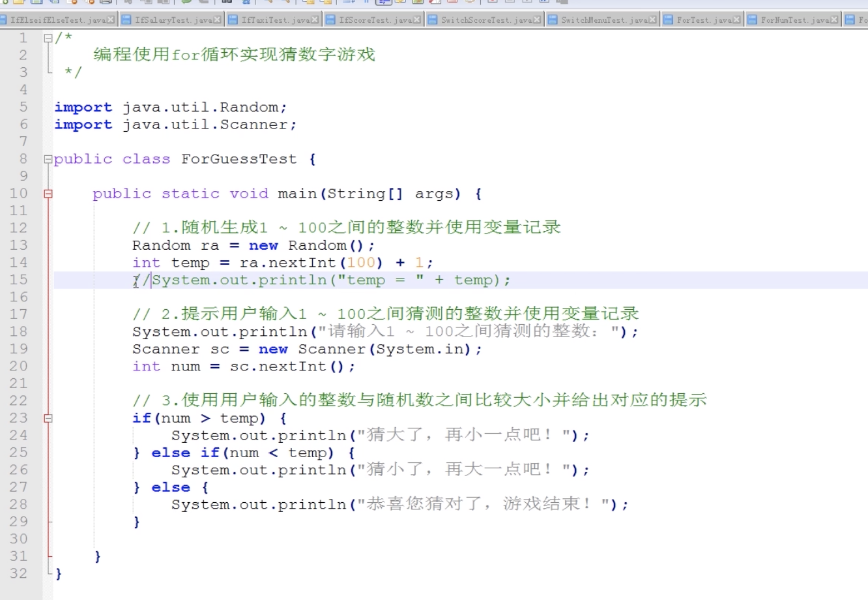
Task: Collapse the if(num > temp) fold marker
Action: tap(48, 418)
